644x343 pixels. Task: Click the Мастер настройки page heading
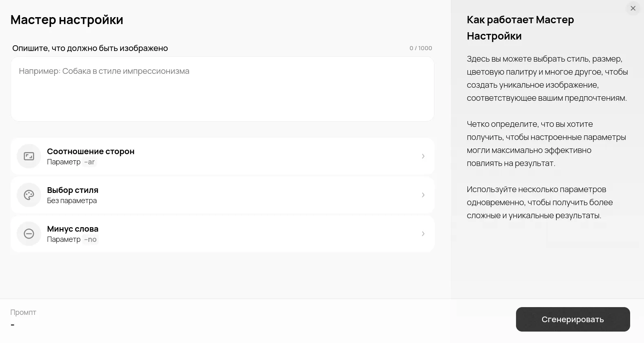(x=67, y=20)
